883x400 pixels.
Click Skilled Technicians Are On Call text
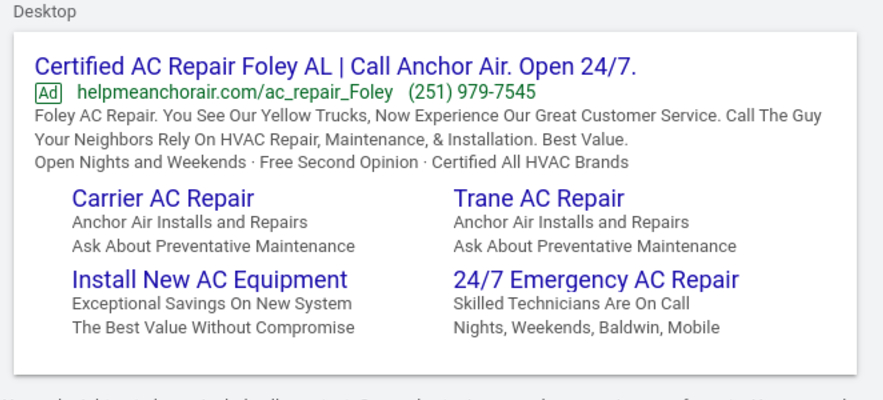point(572,304)
